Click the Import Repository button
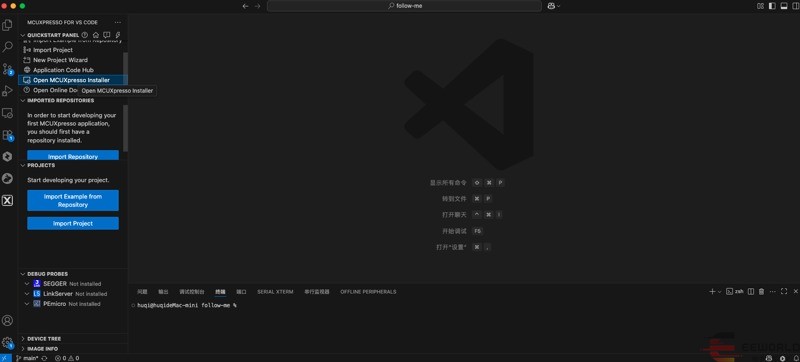The width and height of the screenshot is (800, 362). click(x=73, y=155)
